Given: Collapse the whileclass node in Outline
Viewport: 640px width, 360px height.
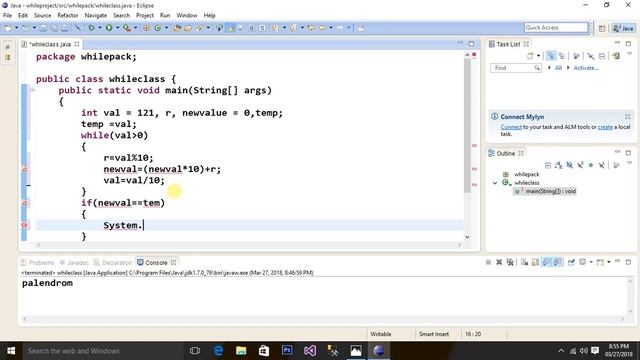Looking at the screenshot, I should tap(495, 183).
